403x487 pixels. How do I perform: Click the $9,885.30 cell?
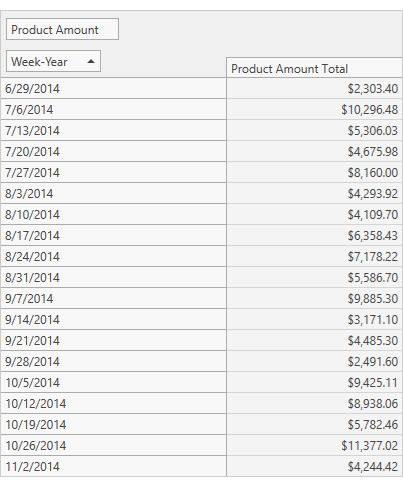click(x=314, y=298)
